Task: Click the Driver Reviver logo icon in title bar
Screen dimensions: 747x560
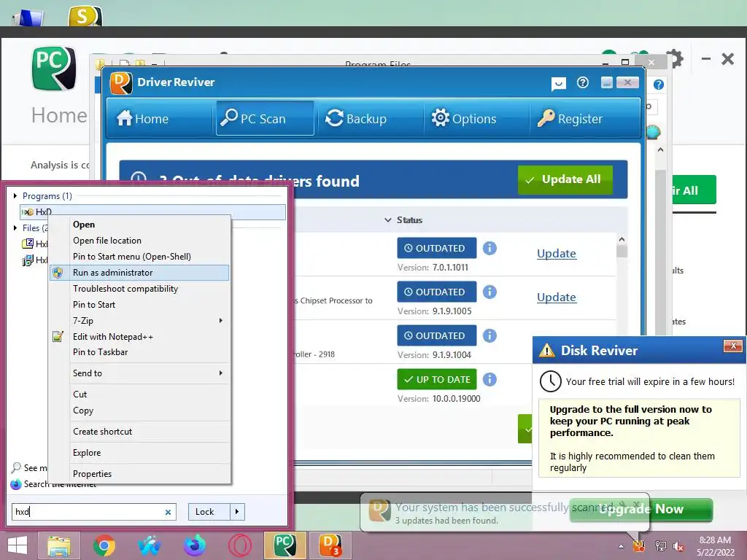Action: [121, 83]
